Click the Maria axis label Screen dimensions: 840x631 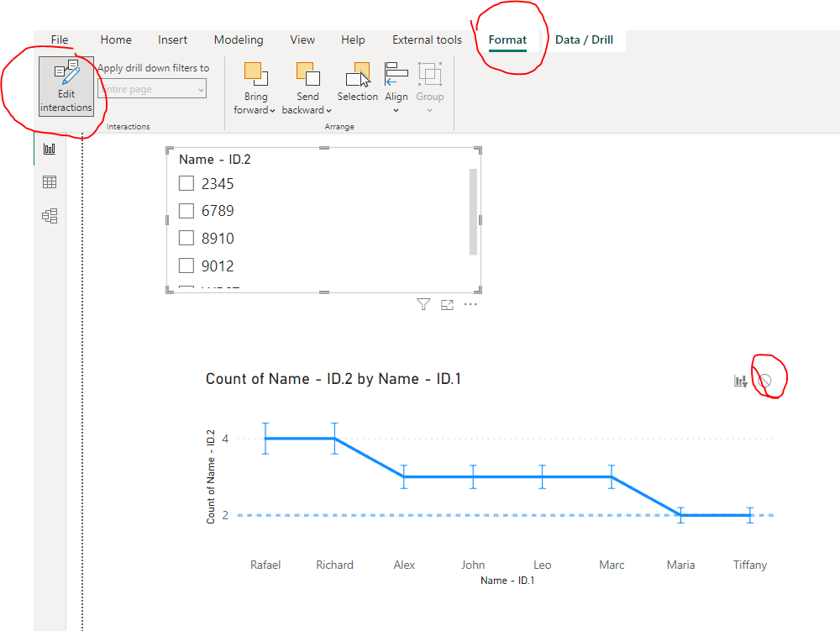681,565
